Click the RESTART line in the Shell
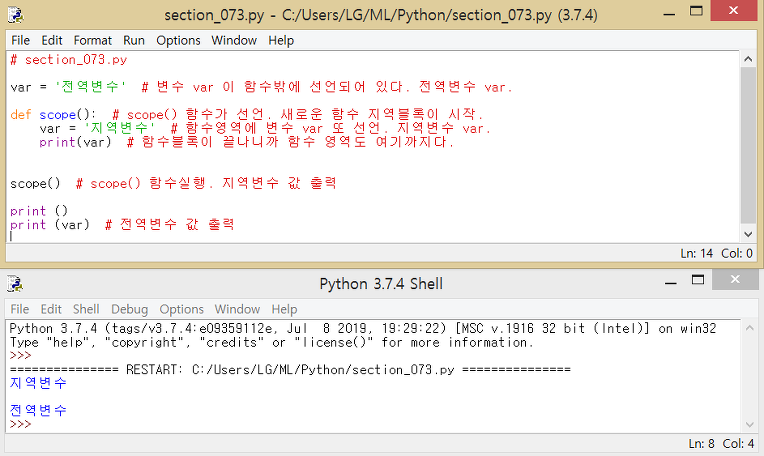 coord(290,369)
